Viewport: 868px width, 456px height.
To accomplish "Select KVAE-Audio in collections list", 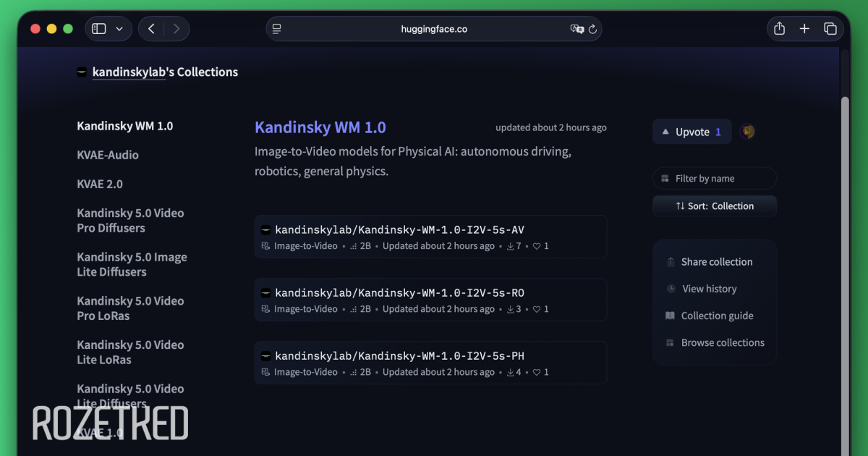I will 108,155.
